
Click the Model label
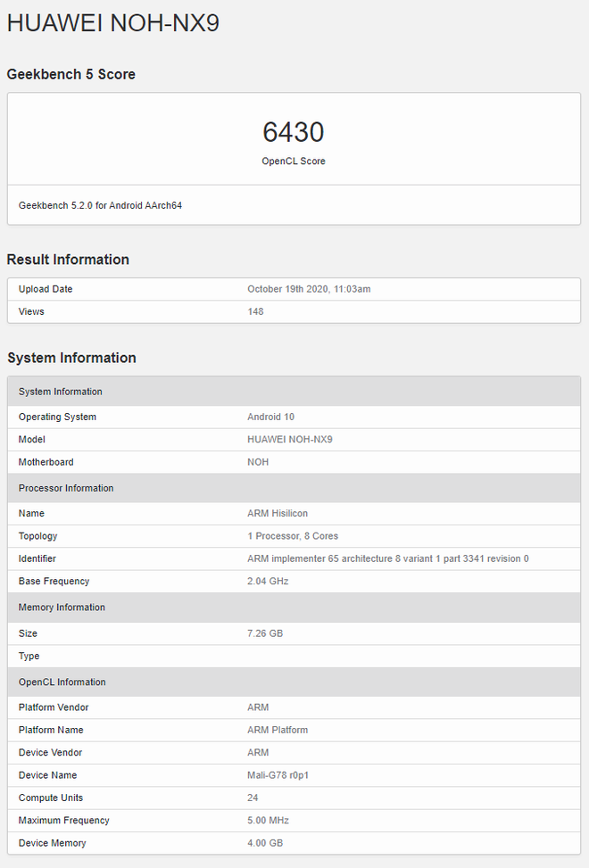(31, 440)
